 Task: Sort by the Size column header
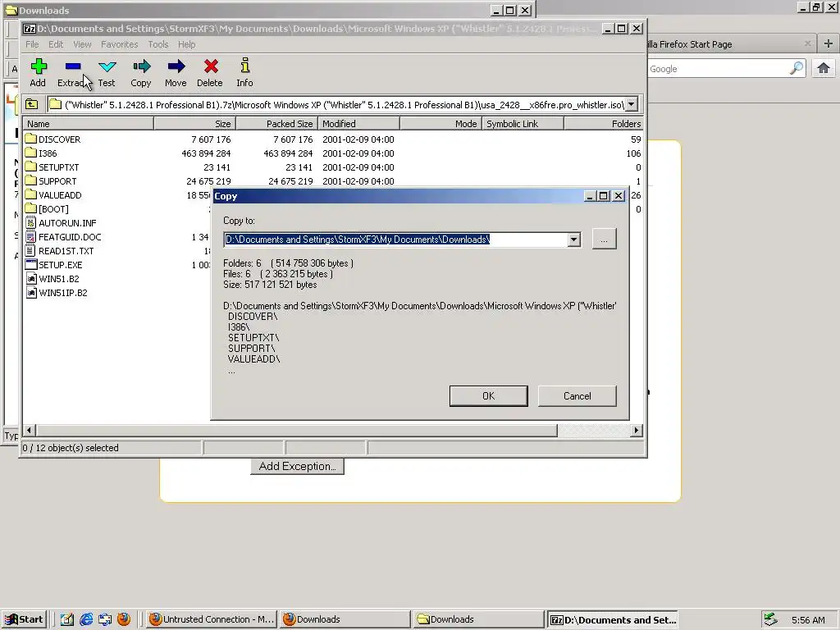click(195, 124)
